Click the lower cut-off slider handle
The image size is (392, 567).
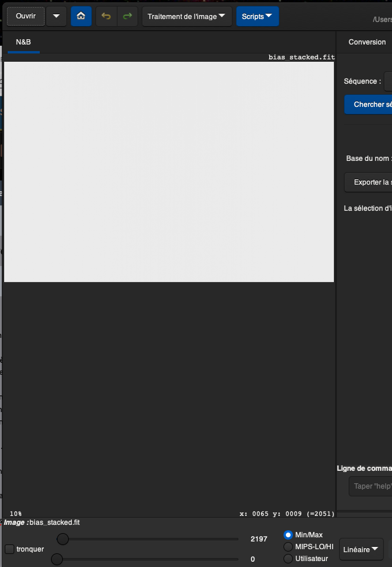57,559
